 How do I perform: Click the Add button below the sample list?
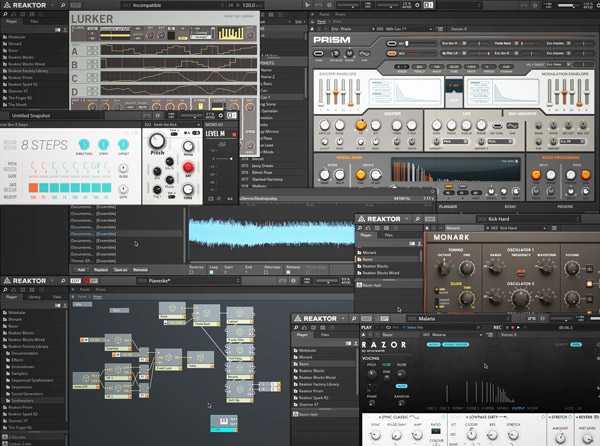[81, 270]
